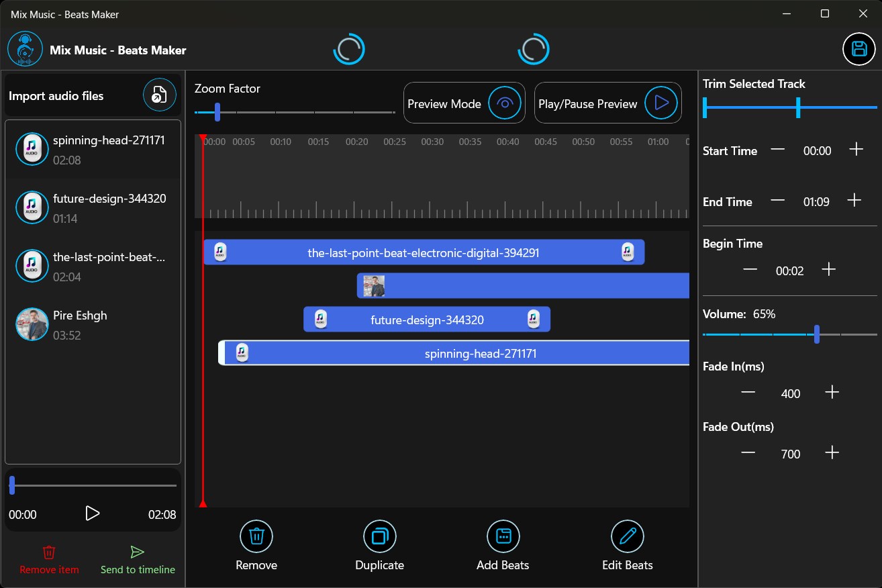Screen dimensions: 882x588
Task: Select the Pire Eshgh track
Action: (x=93, y=324)
